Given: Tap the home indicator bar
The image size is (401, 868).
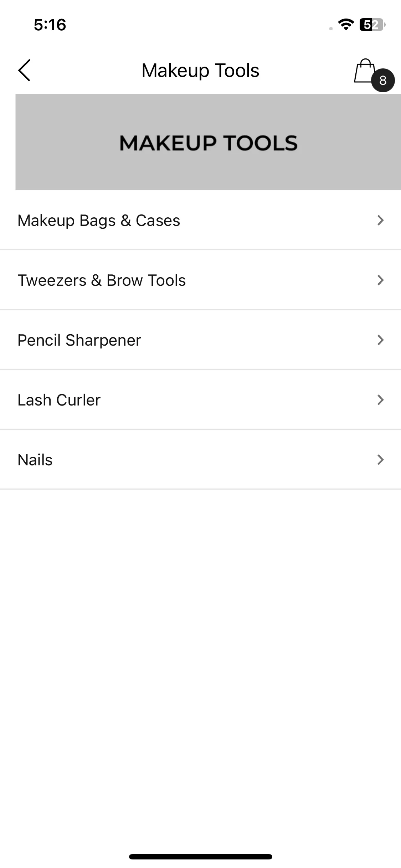Looking at the screenshot, I should pos(201,857).
